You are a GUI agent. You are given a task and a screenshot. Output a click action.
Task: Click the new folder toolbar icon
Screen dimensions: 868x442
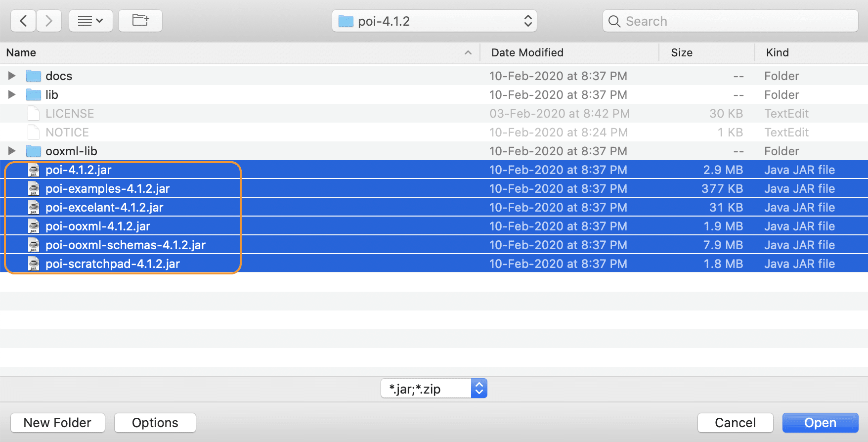pyautogui.click(x=140, y=21)
